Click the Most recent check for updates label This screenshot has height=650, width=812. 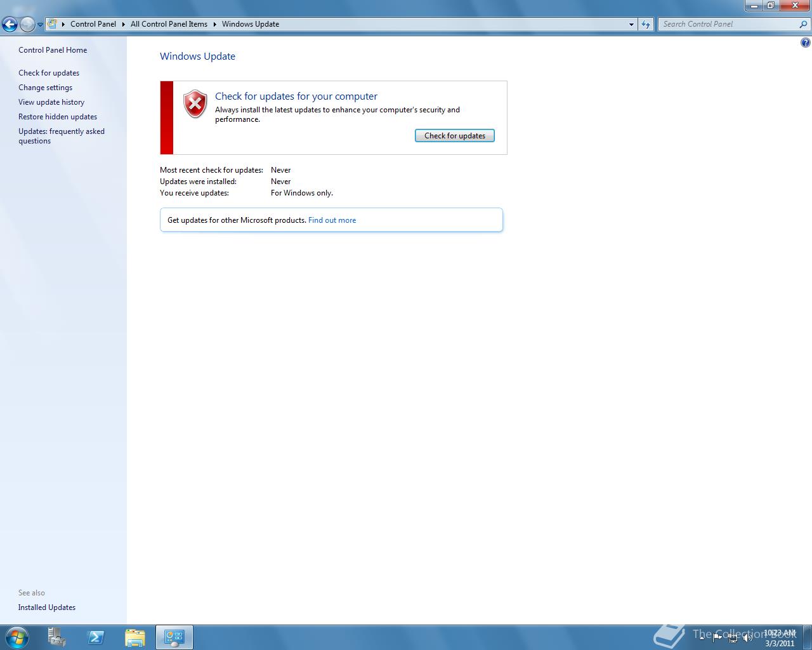click(x=211, y=170)
